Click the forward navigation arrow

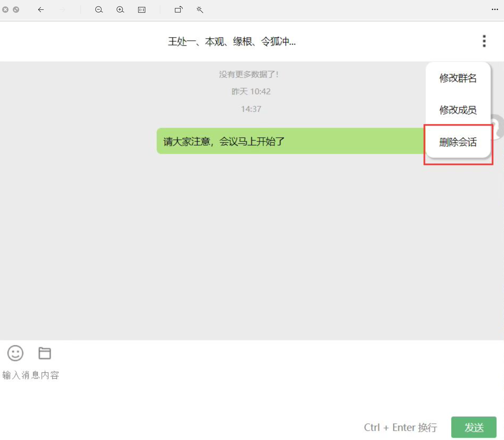point(62,10)
